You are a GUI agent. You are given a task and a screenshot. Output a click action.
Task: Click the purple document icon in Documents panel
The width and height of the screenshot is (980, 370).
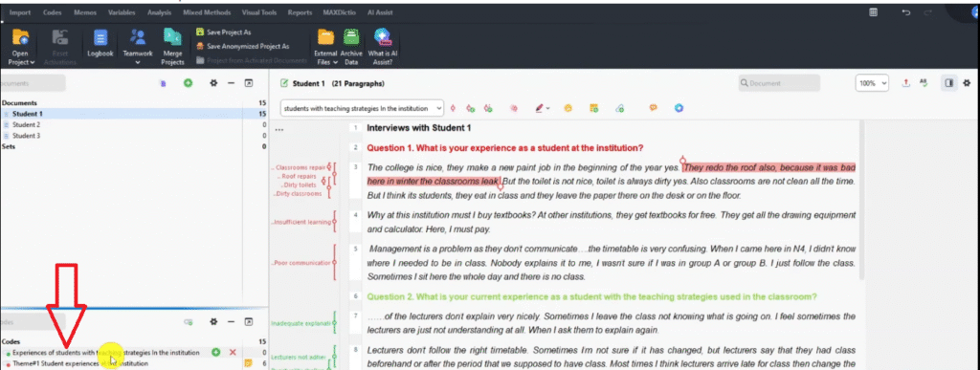[x=163, y=83]
